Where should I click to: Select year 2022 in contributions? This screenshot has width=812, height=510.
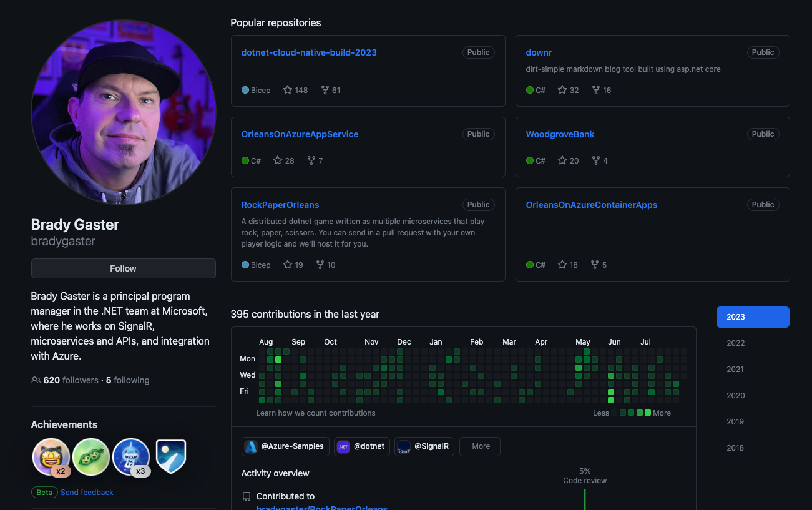(x=735, y=343)
